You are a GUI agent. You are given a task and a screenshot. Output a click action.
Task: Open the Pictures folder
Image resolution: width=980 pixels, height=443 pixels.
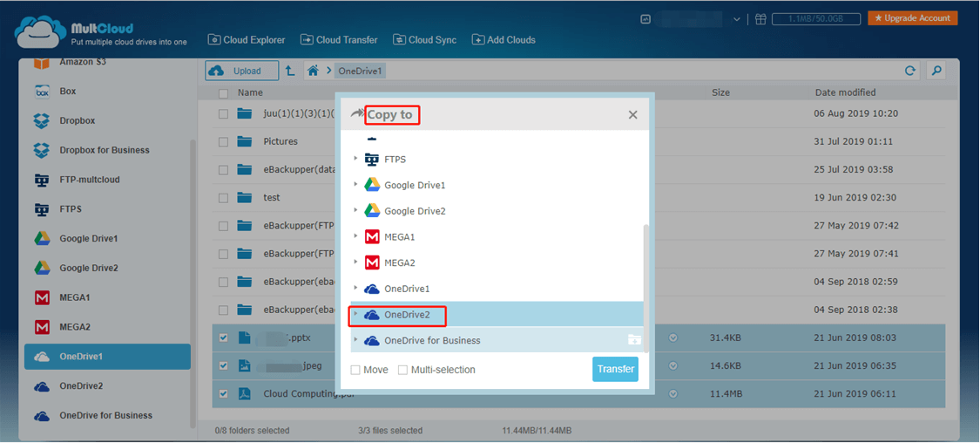[x=280, y=142]
